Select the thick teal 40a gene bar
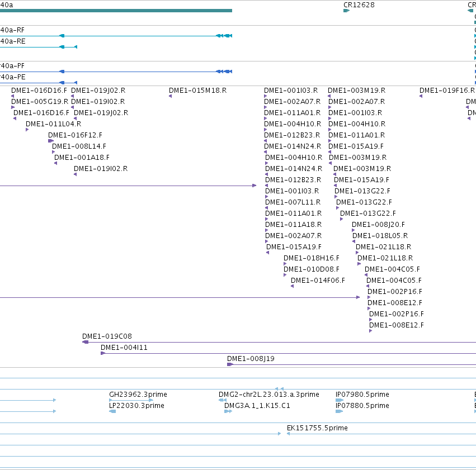 [x=116, y=11]
